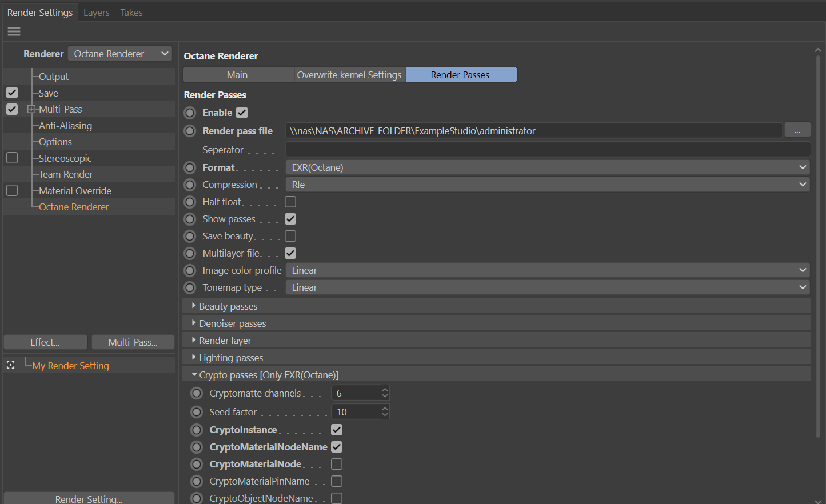Enable the CryptoMaterialNode checkbox
826x504 pixels.
337,464
